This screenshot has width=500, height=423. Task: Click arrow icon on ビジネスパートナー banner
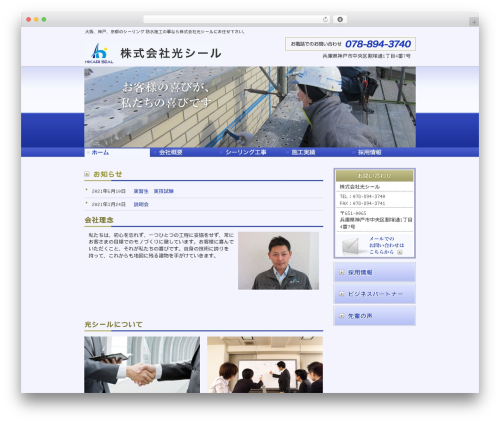tap(341, 294)
